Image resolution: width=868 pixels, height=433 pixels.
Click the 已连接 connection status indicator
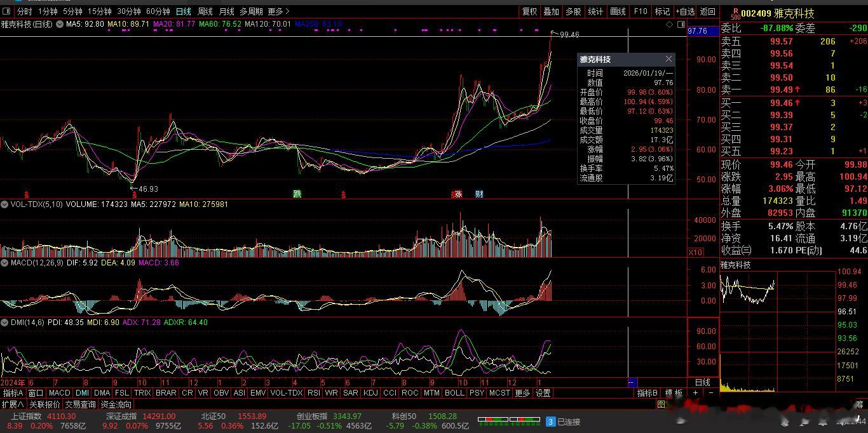click(563, 421)
